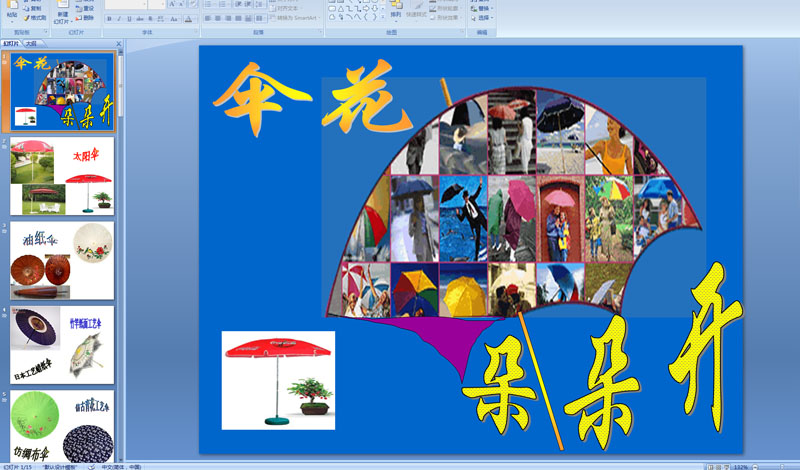800x470 pixels.
Task: Click the Format Painter icon
Action: pos(35,18)
